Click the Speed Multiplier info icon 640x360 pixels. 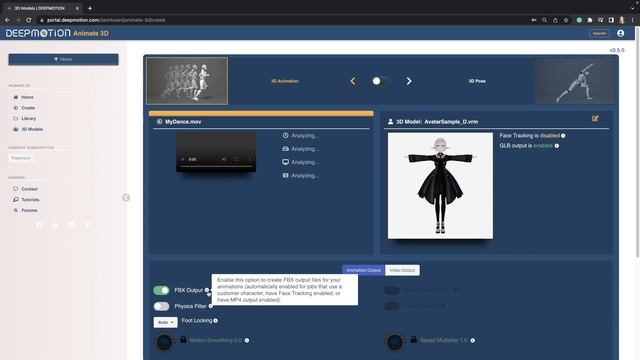click(x=473, y=340)
